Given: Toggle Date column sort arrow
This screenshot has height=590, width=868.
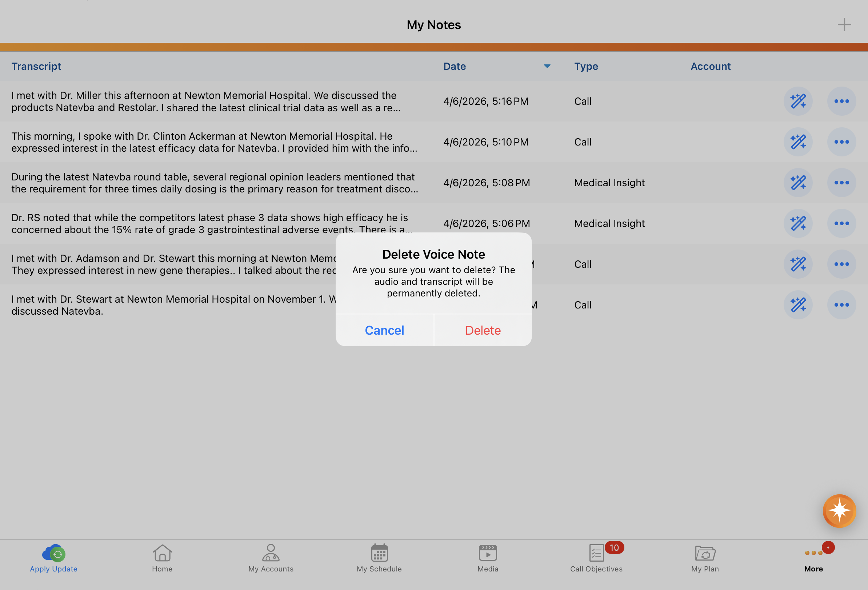Looking at the screenshot, I should coord(547,66).
